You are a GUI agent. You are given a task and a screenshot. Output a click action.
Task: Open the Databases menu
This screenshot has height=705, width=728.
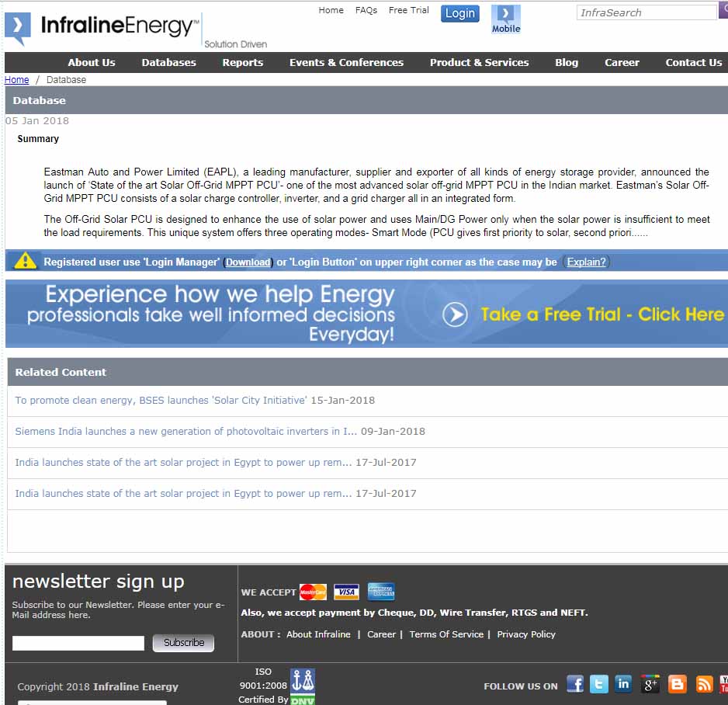(169, 62)
